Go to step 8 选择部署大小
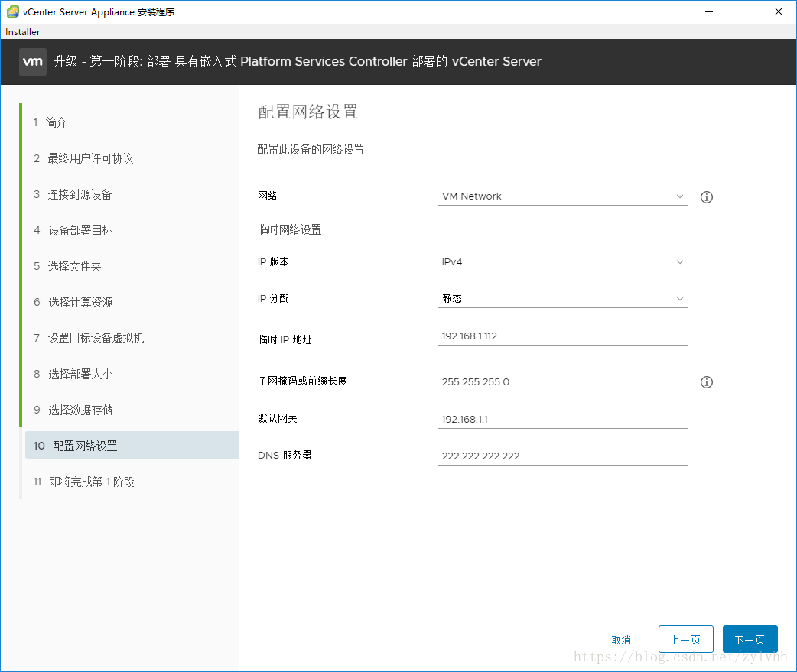The image size is (797, 672). [x=73, y=375]
